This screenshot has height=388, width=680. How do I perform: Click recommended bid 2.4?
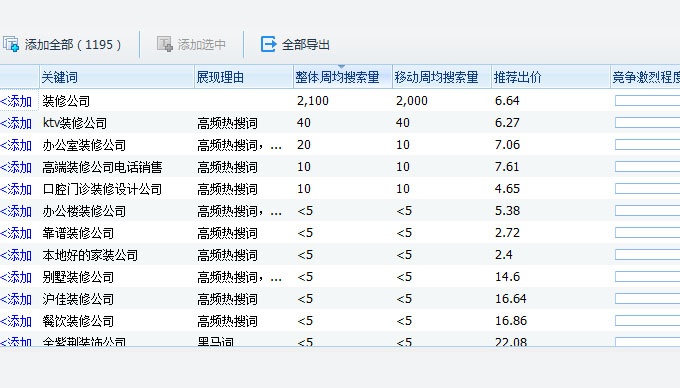[x=503, y=255]
